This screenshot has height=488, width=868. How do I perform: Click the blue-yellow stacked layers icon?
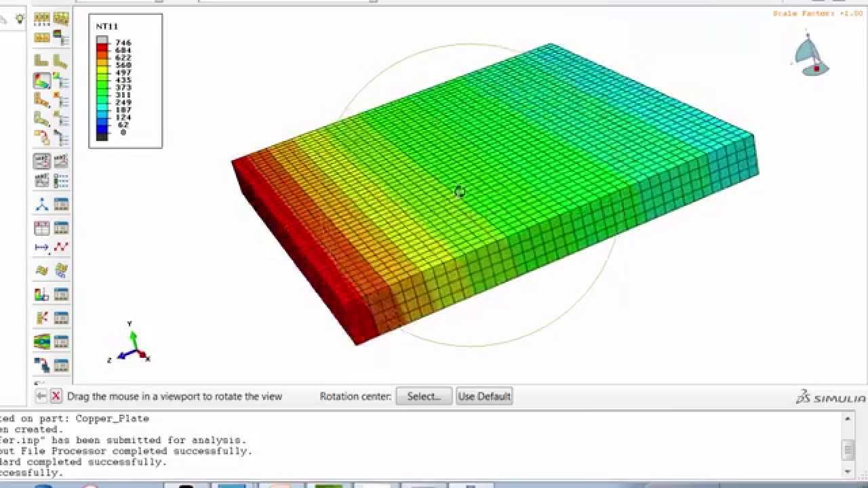point(60,271)
